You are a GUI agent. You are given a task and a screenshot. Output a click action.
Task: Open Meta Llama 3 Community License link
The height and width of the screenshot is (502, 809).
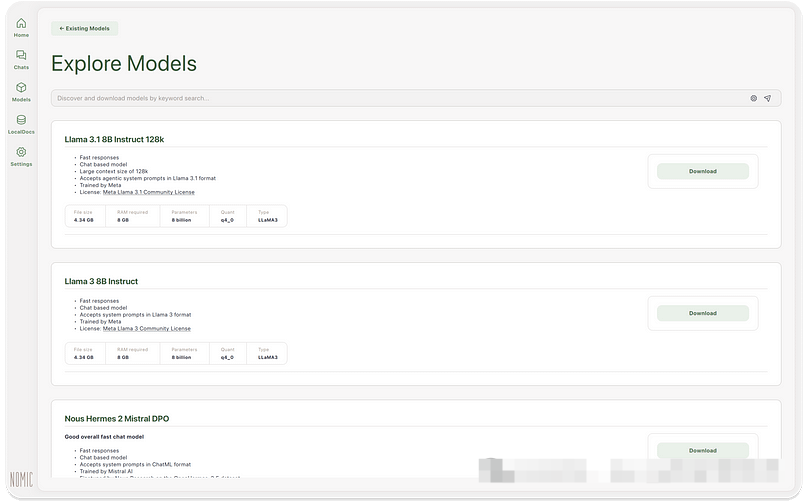pos(147,329)
